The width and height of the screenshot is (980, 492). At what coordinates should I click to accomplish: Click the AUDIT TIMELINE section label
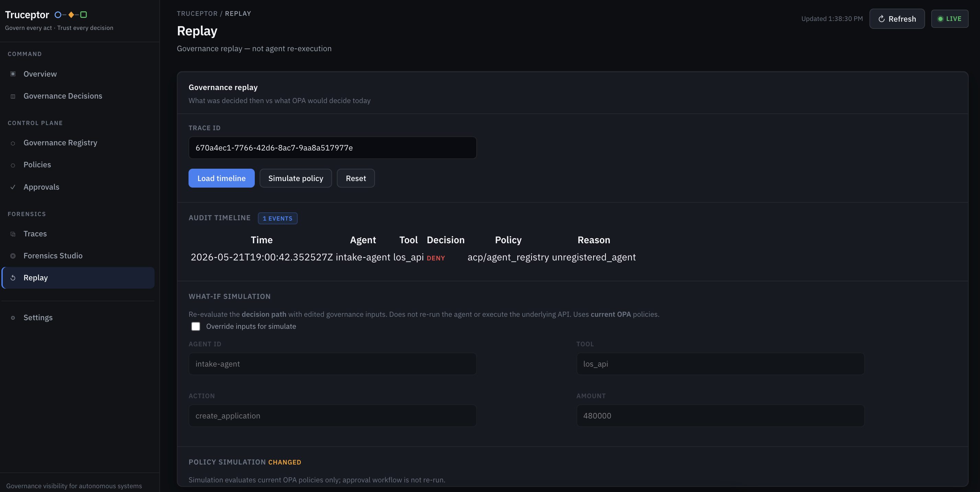click(x=219, y=218)
